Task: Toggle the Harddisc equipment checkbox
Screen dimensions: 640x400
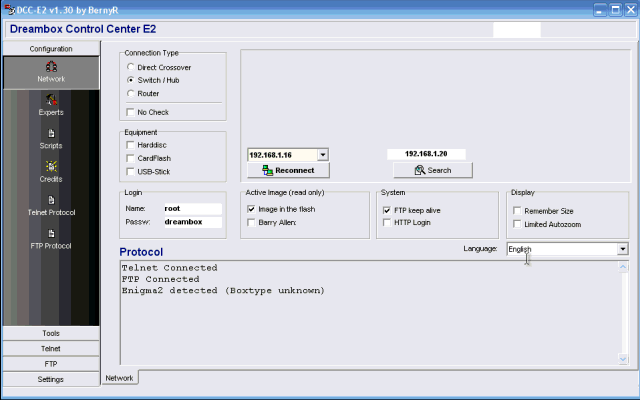Action: pyautogui.click(x=131, y=145)
